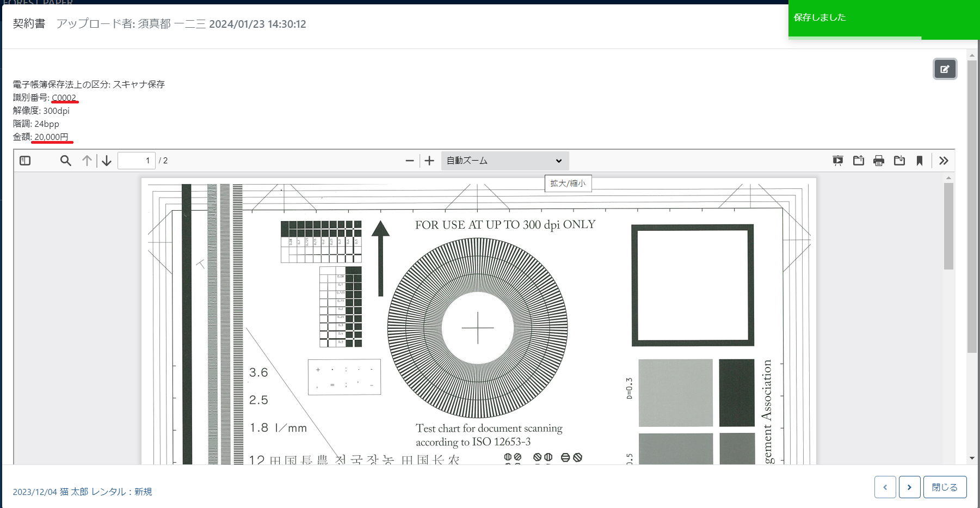This screenshot has height=508, width=980.
Task: Open the 自動ズーム zoom level dropdown
Action: point(504,161)
